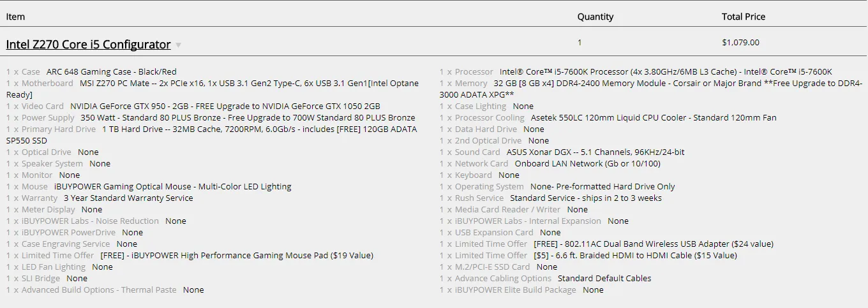
Task: Open the Intel Z270 Core i5 Configurator link
Action: tap(88, 45)
